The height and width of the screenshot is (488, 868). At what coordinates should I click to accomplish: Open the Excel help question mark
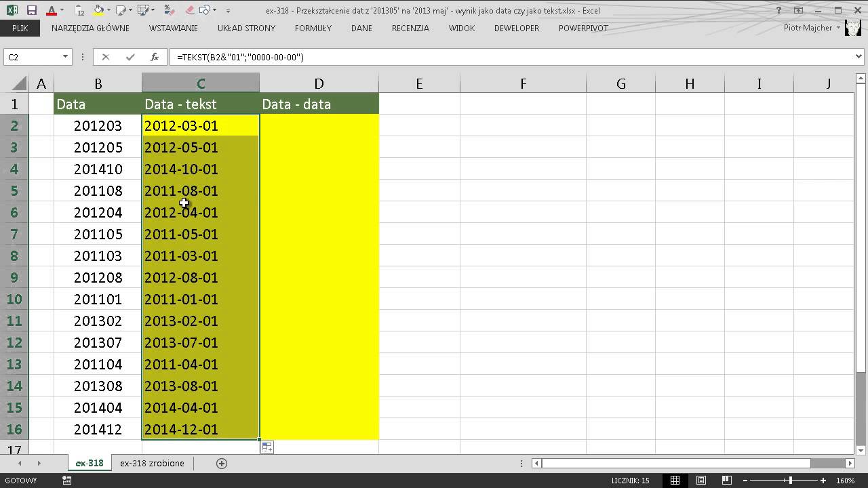pyautogui.click(x=780, y=10)
